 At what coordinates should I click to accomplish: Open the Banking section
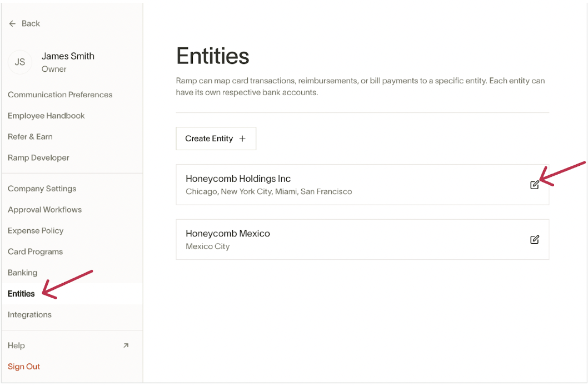tap(22, 273)
